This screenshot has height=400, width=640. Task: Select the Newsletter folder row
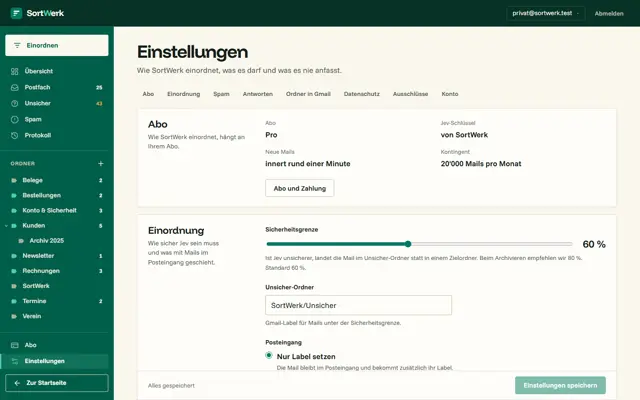click(57, 256)
